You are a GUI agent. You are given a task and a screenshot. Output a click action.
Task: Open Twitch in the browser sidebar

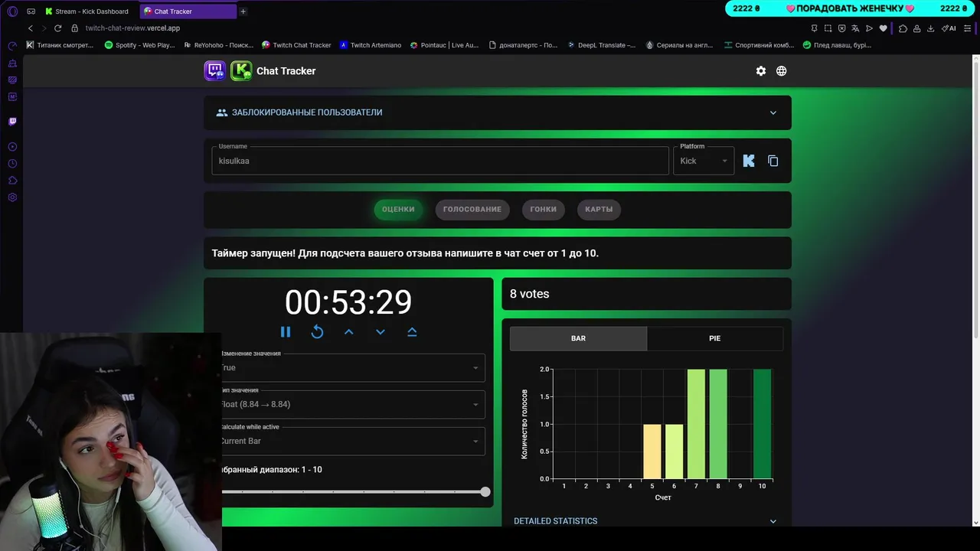pos(12,121)
